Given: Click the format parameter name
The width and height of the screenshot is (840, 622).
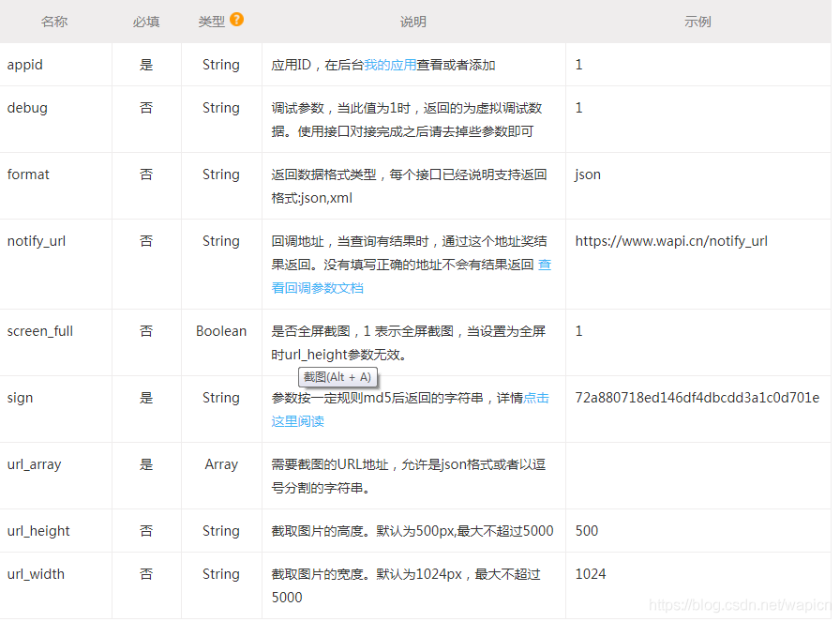Looking at the screenshot, I should [x=28, y=174].
